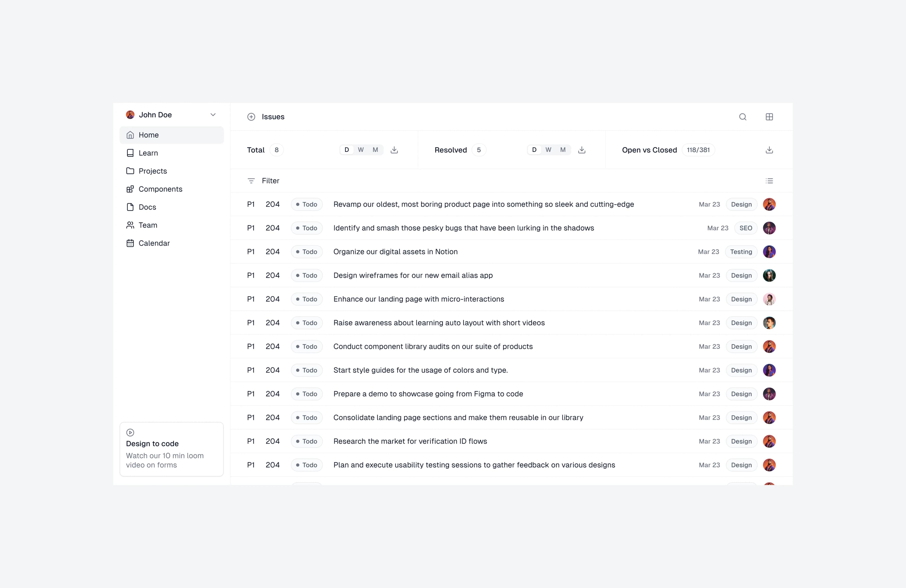Open Todo status on component library audits issue
The width and height of the screenshot is (906, 588).
[307, 347]
